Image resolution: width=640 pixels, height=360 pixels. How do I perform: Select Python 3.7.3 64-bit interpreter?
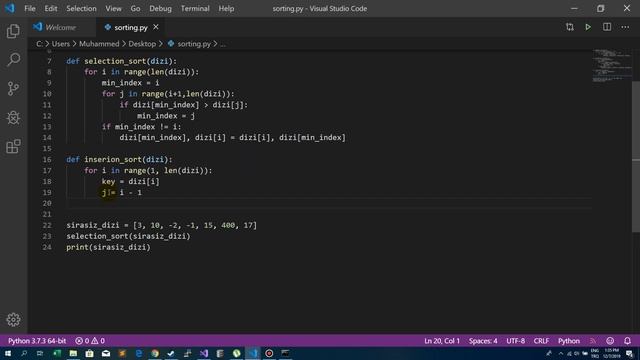pos(37,341)
